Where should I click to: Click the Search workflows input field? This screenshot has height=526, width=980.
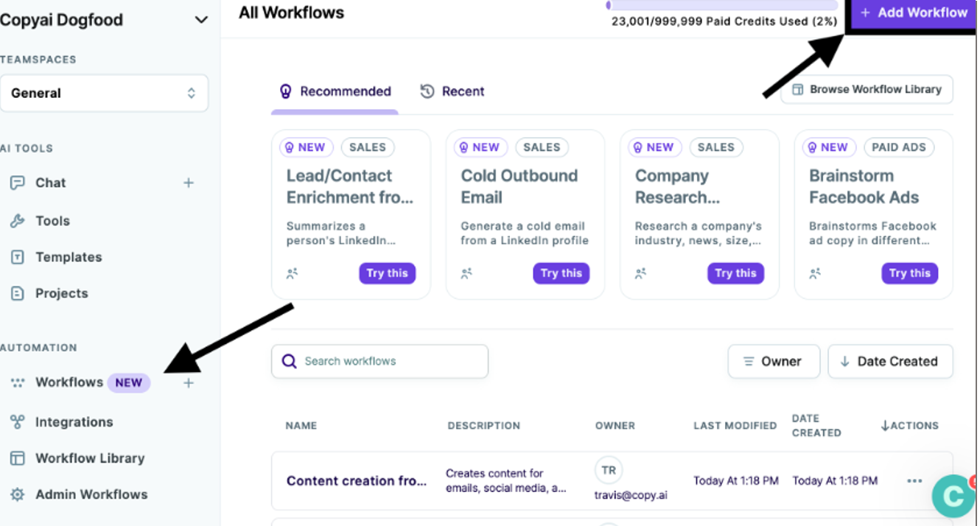click(x=379, y=361)
